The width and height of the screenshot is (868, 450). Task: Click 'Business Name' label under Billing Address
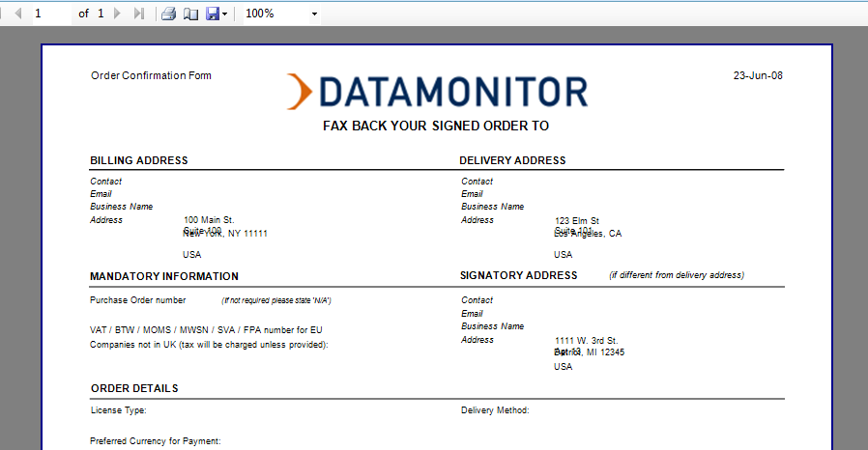coord(121,207)
